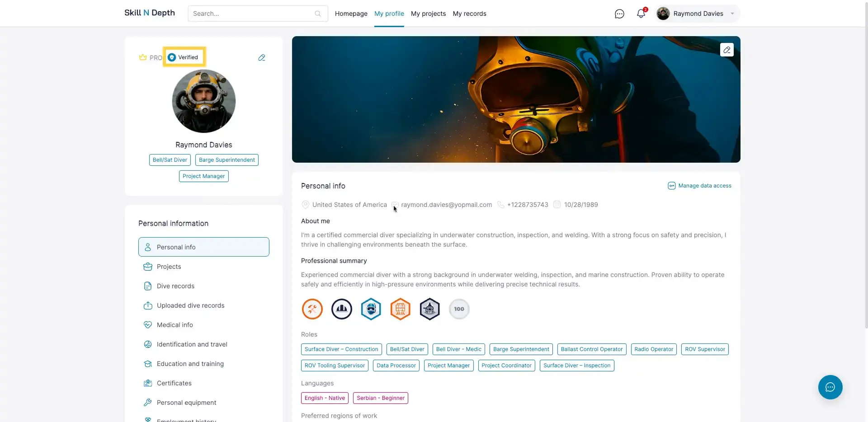Screen dimensions: 868x422
Task: Open the My projects tab
Action: tap(428, 14)
